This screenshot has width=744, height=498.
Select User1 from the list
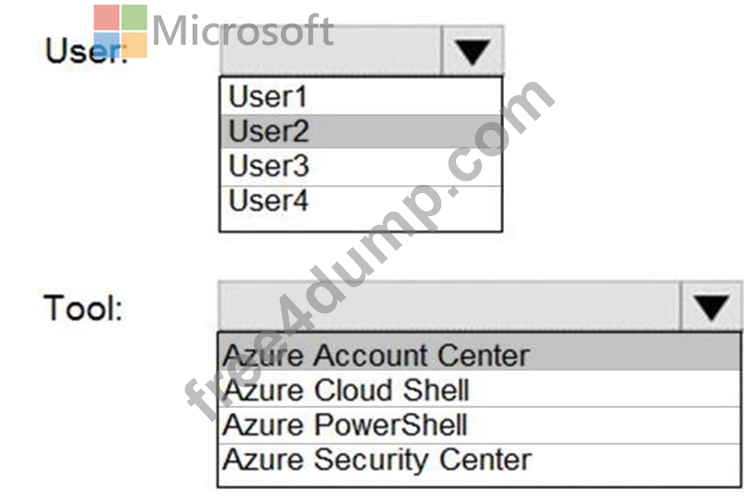point(361,96)
